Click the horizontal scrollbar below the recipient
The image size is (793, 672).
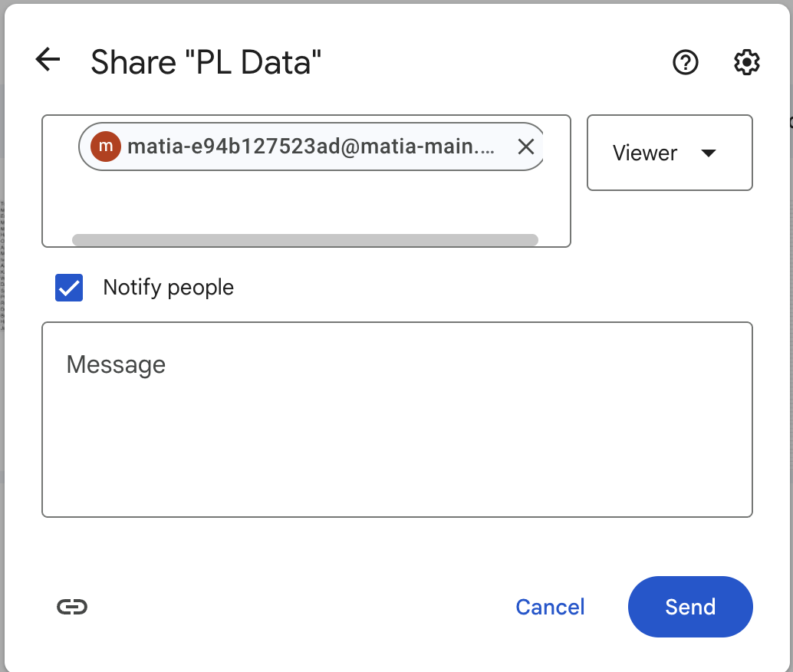click(x=306, y=239)
